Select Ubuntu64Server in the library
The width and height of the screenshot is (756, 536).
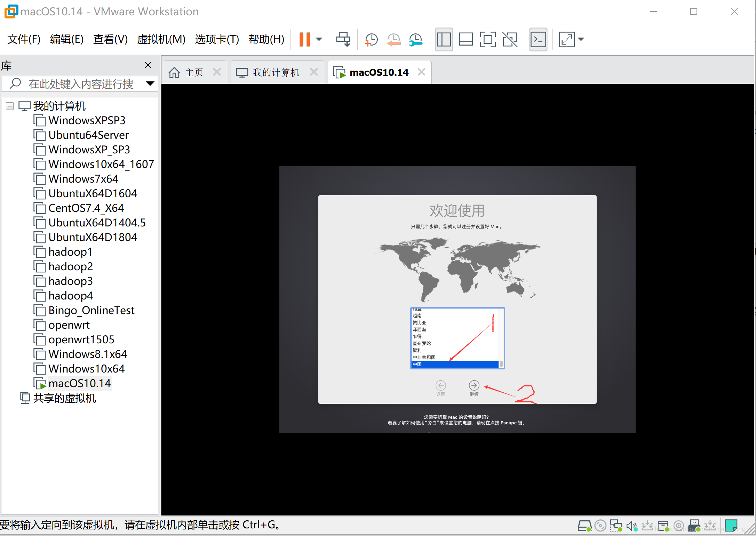coord(88,135)
